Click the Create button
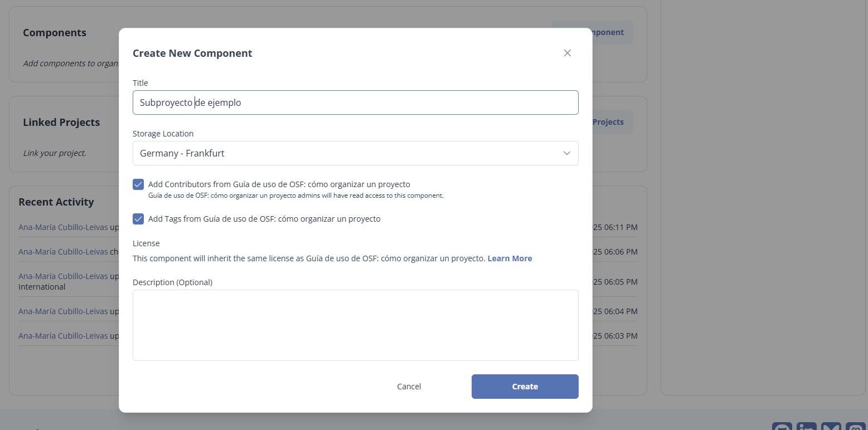This screenshot has width=868, height=430. pos(525,387)
